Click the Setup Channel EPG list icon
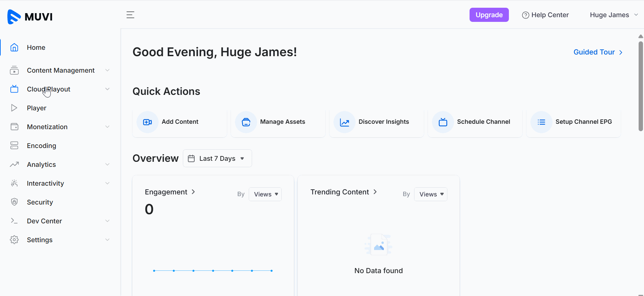 (541, 122)
